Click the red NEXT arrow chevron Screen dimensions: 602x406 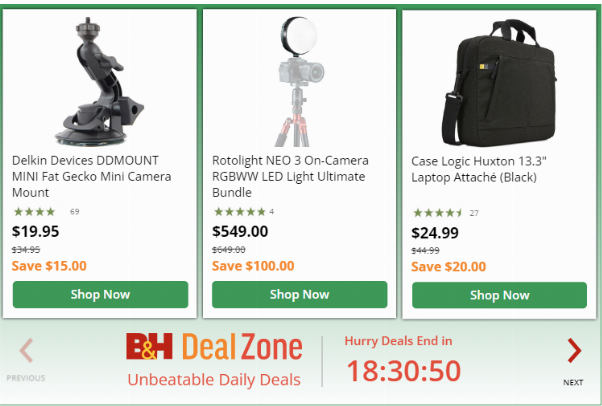pos(574,350)
